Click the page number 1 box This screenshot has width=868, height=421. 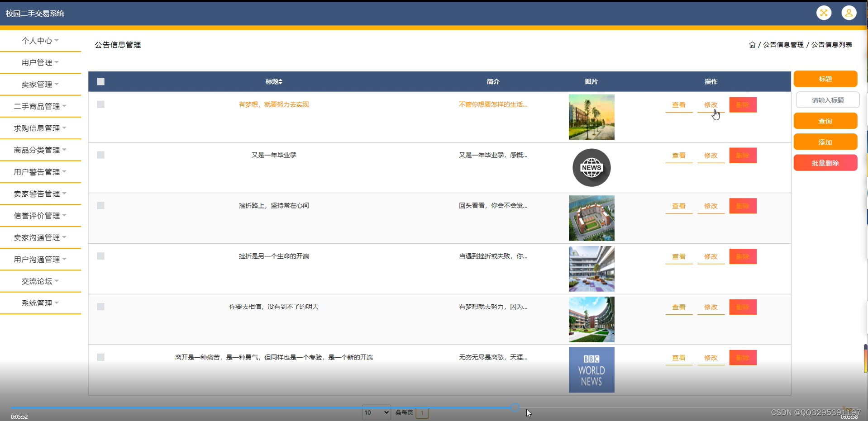coord(422,413)
